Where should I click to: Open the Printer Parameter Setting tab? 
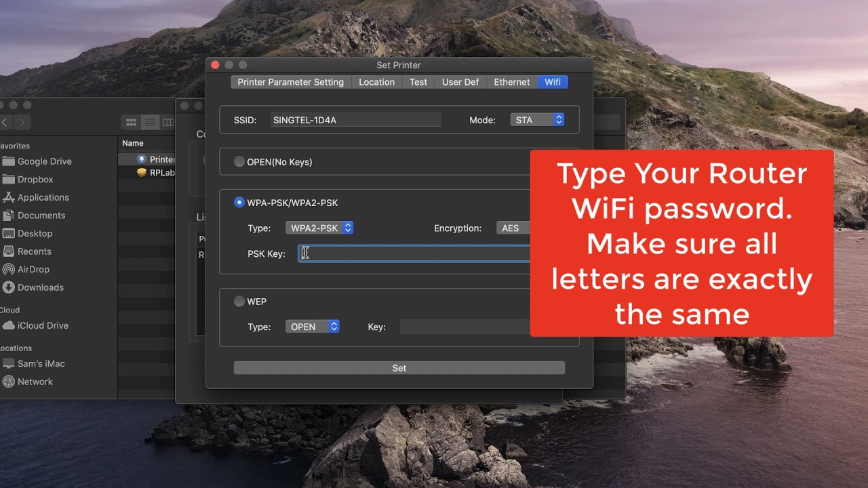click(290, 82)
